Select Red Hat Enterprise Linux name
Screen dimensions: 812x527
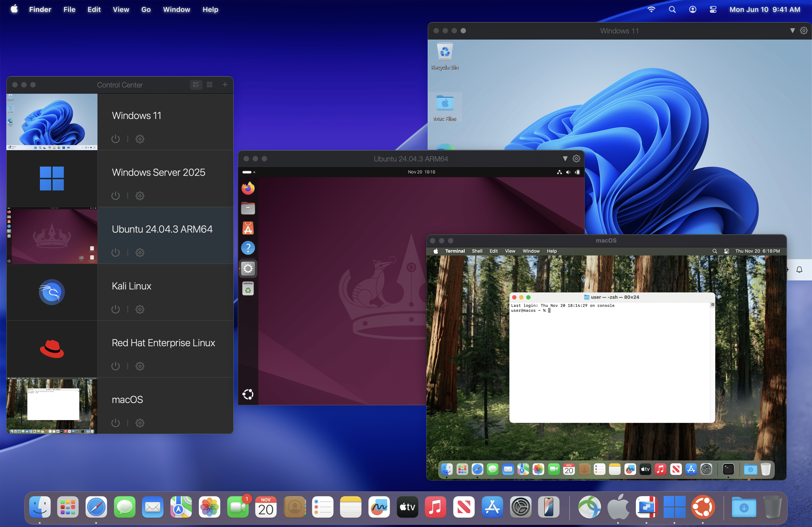(x=164, y=343)
